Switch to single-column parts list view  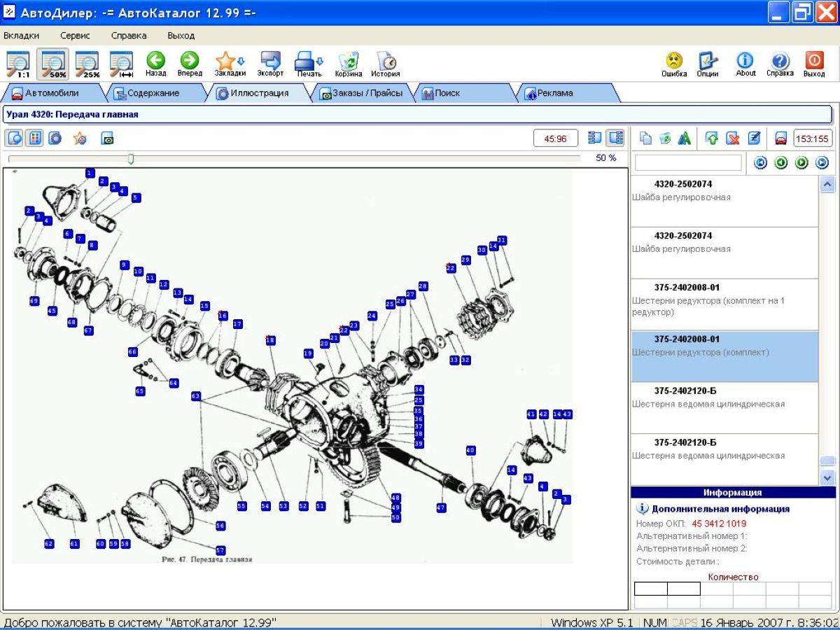coord(595,138)
